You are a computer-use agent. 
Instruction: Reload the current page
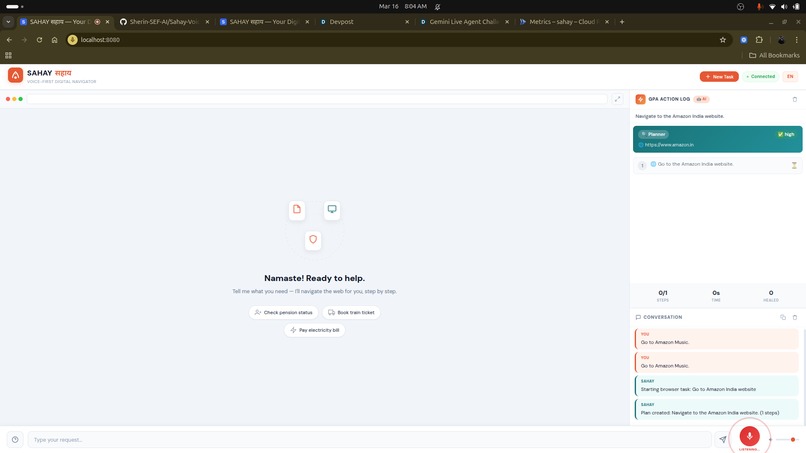tap(39, 40)
